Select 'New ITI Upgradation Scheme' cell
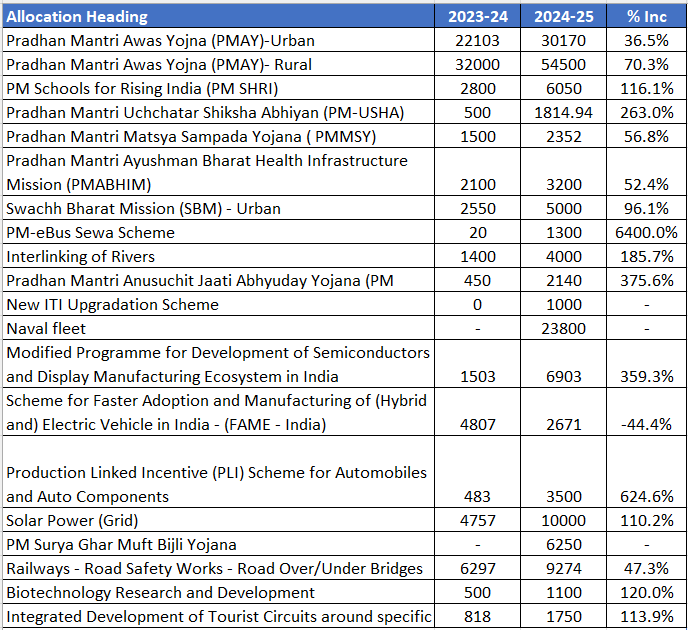 click(219, 304)
